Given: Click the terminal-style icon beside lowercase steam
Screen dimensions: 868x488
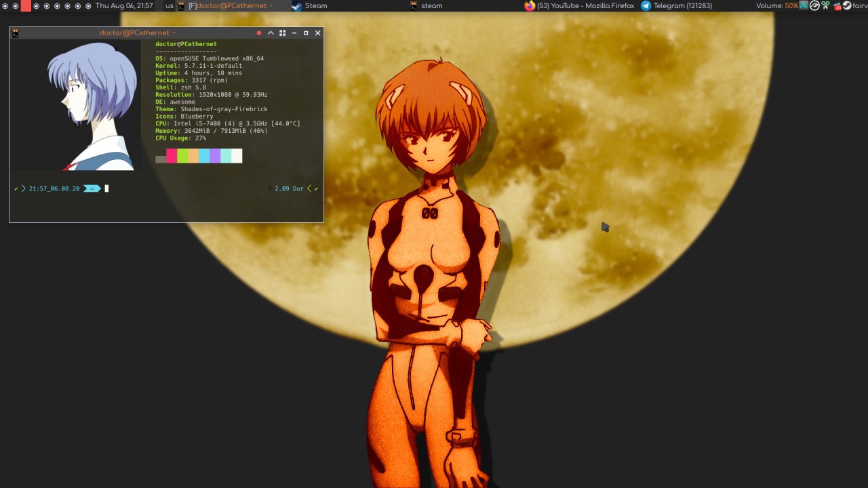Looking at the screenshot, I should (x=414, y=5).
